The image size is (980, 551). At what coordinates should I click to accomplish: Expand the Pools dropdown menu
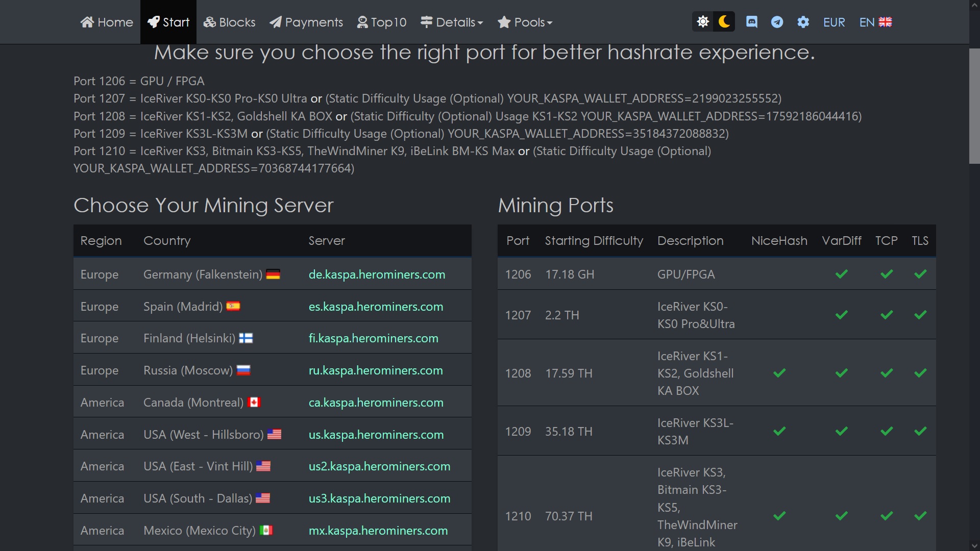click(x=525, y=22)
